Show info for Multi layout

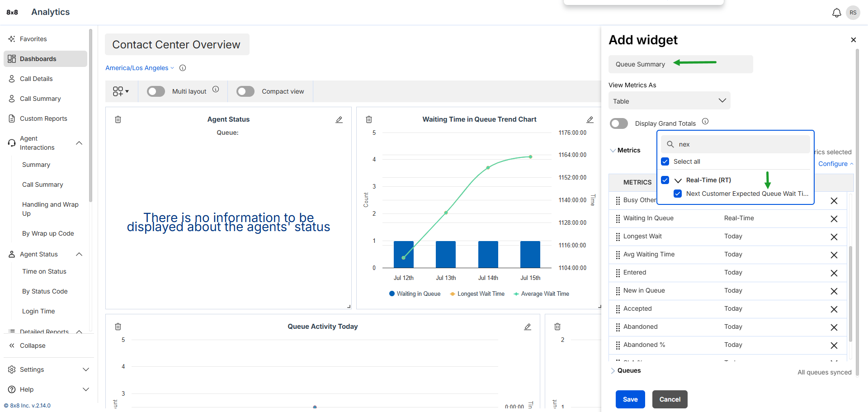[x=216, y=90]
